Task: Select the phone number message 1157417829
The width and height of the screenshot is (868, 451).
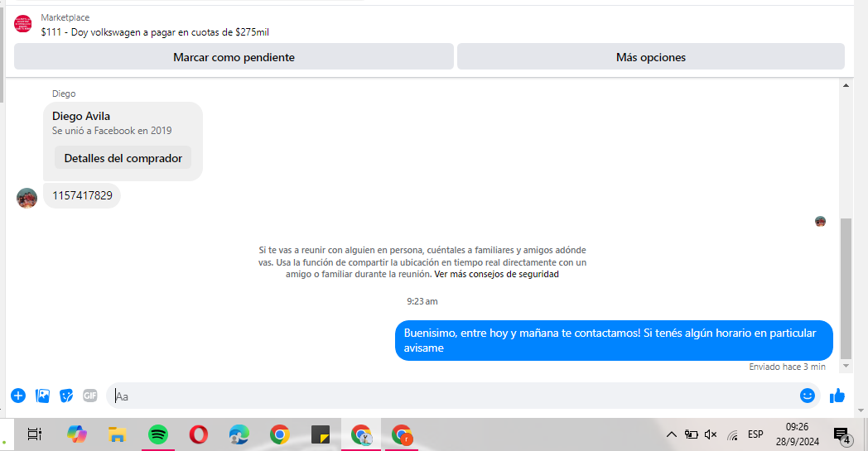Action: coord(82,195)
